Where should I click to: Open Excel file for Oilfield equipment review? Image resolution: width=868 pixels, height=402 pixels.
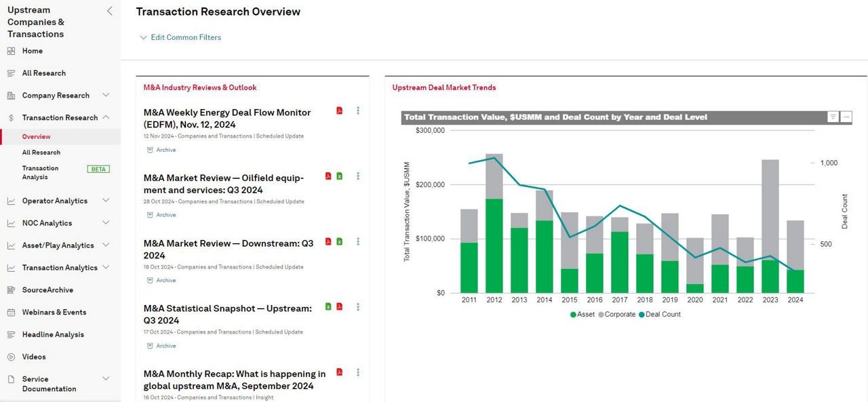coord(340,176)
